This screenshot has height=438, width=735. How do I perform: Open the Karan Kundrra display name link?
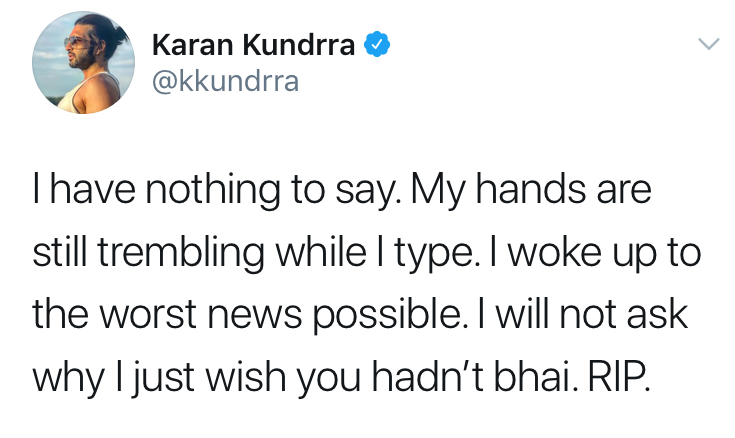click(x=253, y=45)
